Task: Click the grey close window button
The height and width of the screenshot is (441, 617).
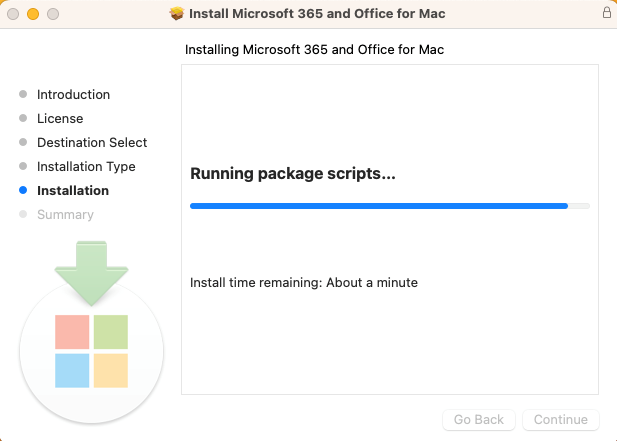Action: [x=13, y=14]
